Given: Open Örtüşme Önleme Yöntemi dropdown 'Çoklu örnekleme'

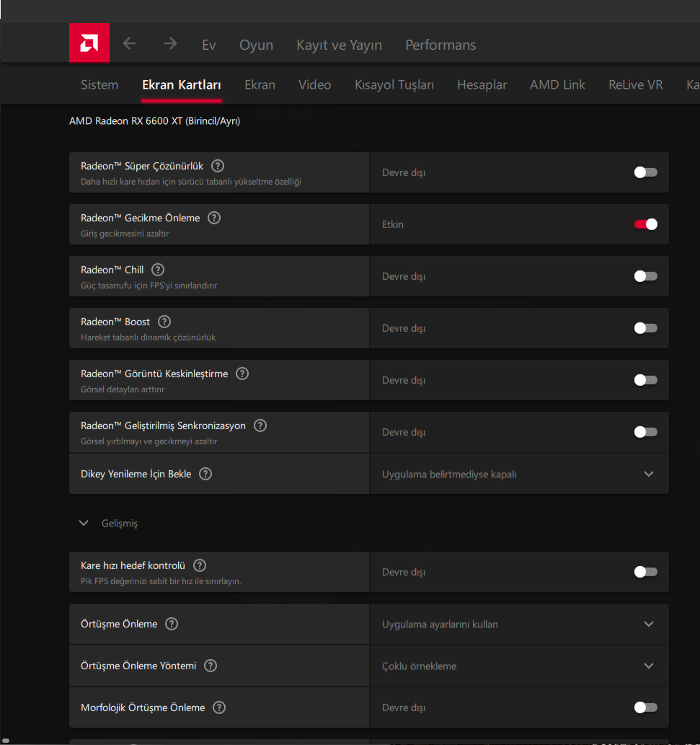Looking at the screenshot, I should [519, 666].
